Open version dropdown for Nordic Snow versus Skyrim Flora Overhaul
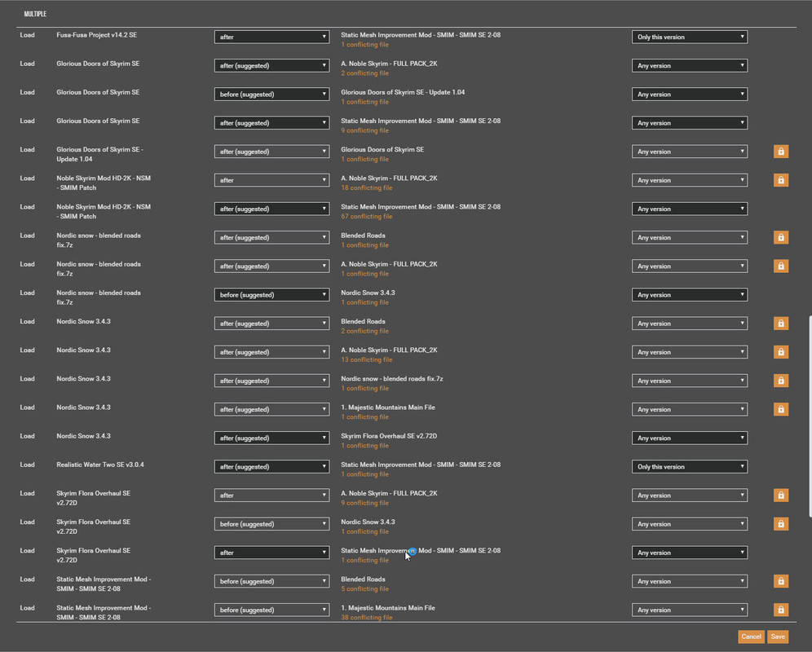The width and height of the screenshot is (812, 652). (689, 438)
